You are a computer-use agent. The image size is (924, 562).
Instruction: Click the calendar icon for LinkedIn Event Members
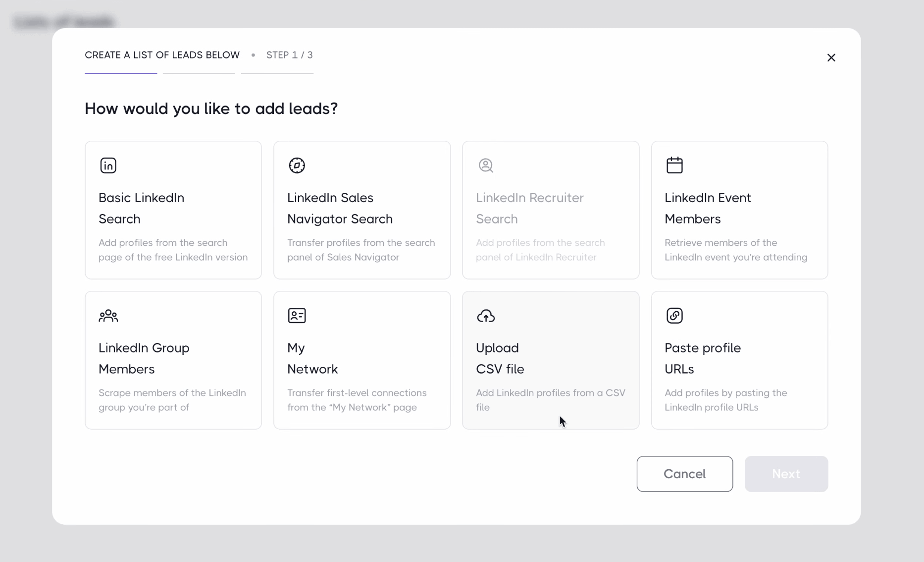point(674,165)
